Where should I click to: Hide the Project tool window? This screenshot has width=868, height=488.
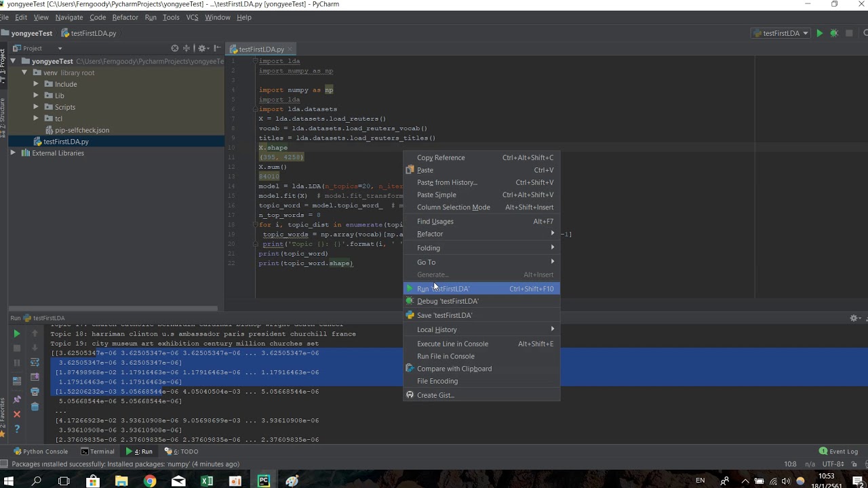pyautogui.click(x=217, y=48)
